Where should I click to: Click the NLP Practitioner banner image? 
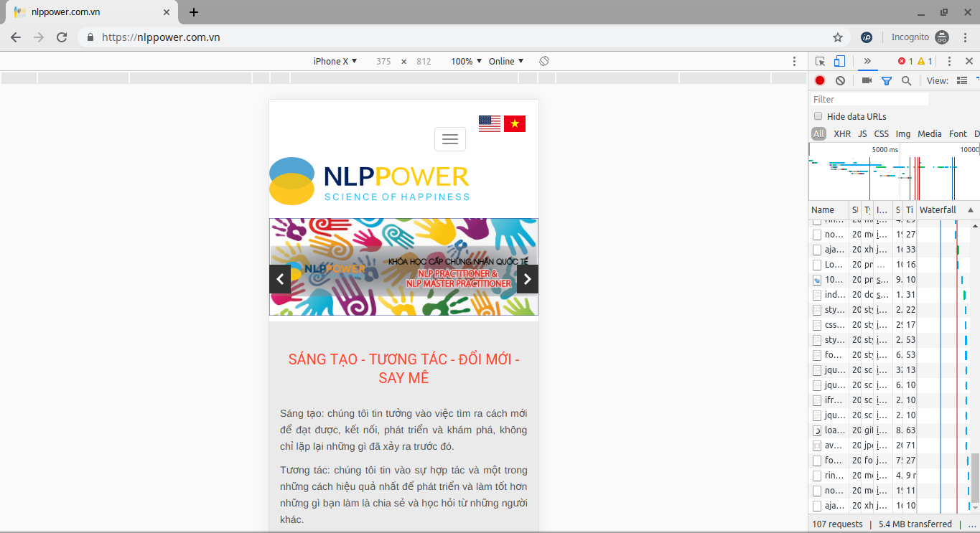point(403,267)
